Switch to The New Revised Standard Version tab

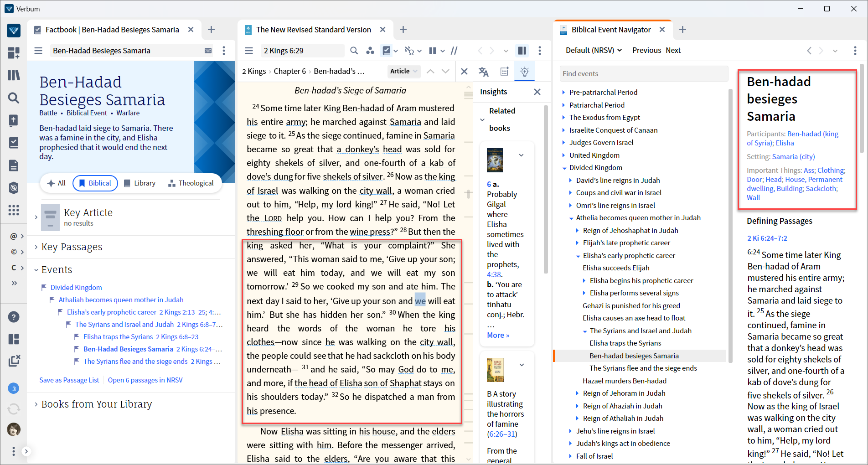click(313, 30)
